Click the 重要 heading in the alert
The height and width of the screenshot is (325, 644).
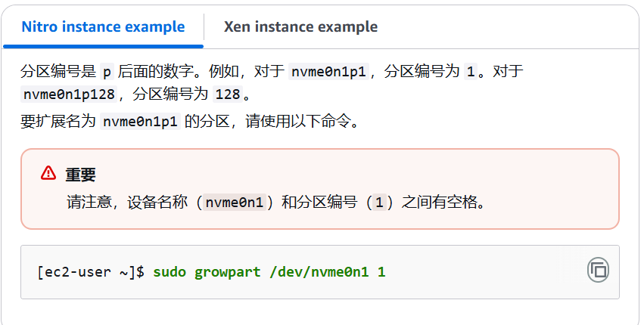(80, 175)
